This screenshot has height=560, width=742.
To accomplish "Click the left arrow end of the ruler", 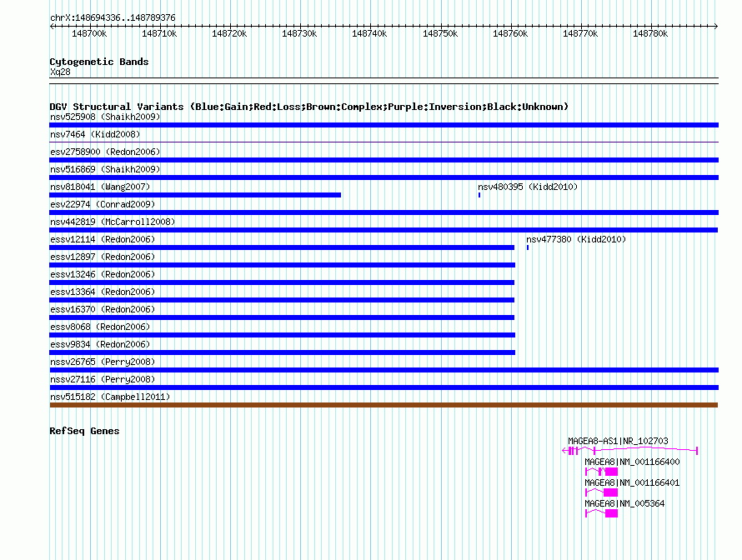I will [x=52, y=27].
